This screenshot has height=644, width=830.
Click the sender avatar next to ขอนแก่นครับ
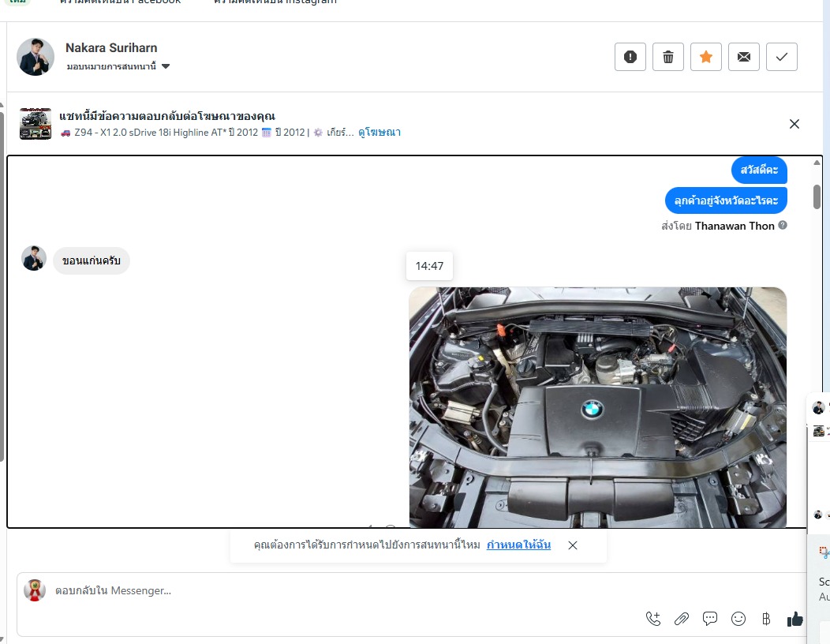coord(34,258)
